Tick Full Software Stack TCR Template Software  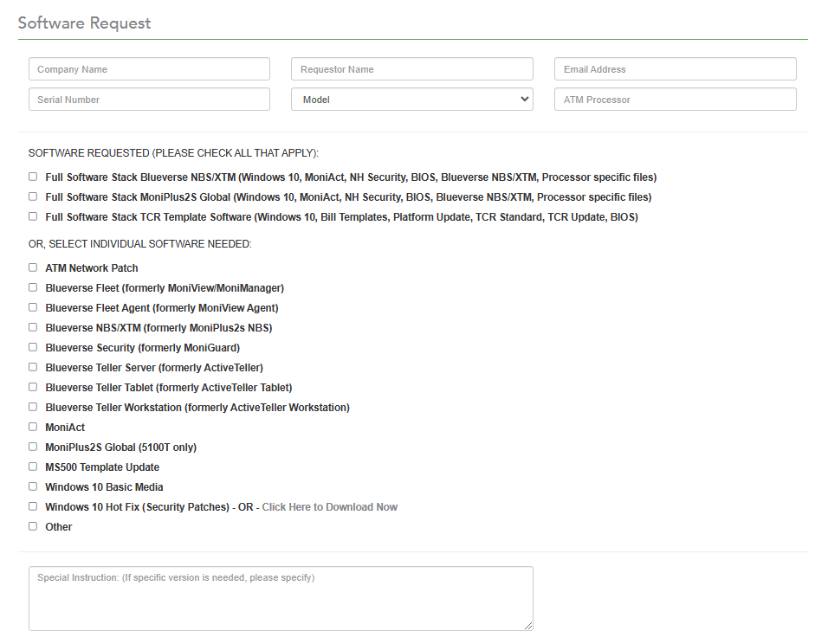(33, 216)
